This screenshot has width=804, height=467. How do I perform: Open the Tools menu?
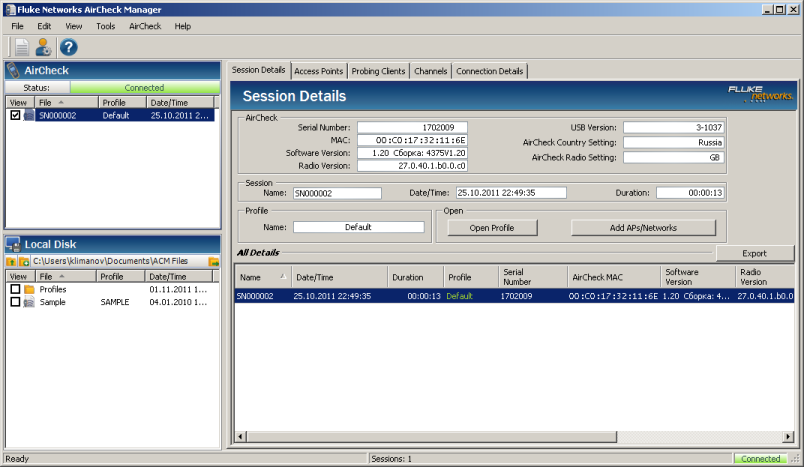(106, 26)
